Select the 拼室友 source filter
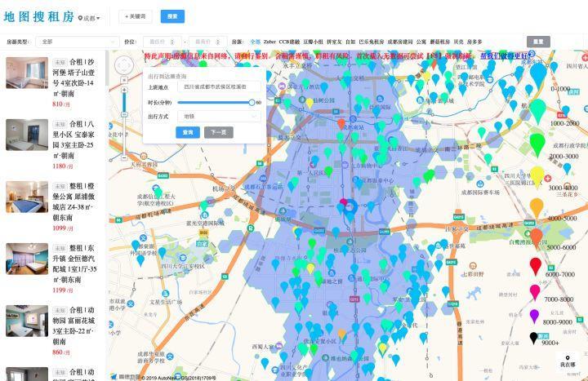 click(334, 42)
